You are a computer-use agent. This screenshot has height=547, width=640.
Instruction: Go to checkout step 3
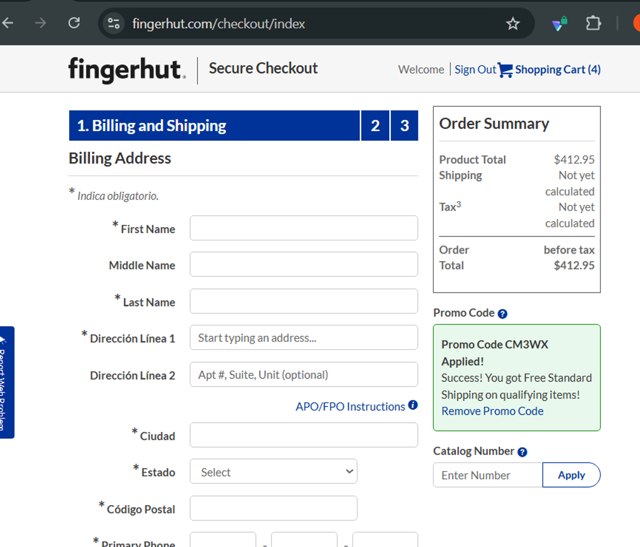[x=404, y=125]
